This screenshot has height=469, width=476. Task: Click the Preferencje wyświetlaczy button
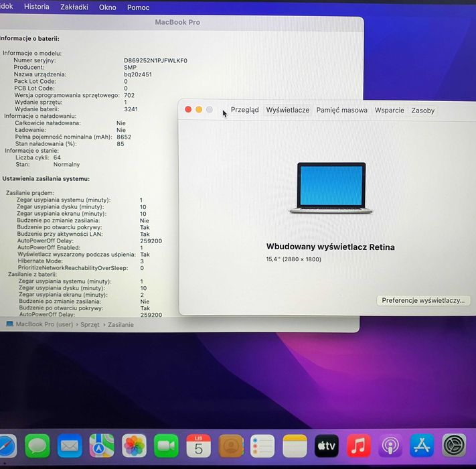(x=423, y=300)
